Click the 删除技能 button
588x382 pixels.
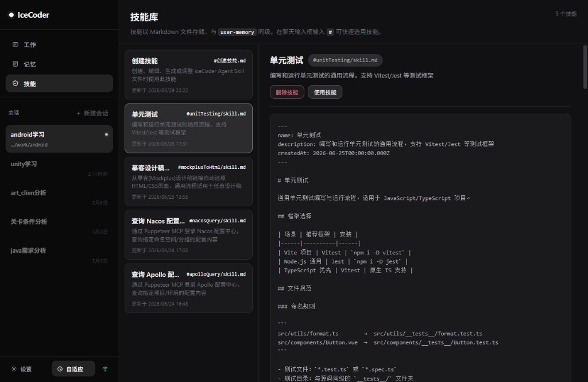pos(287,92)
